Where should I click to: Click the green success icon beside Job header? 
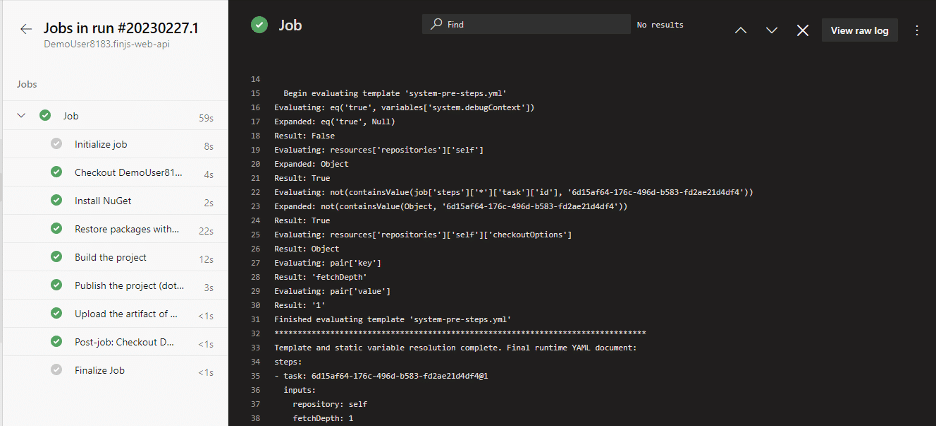tap(259, 25)
